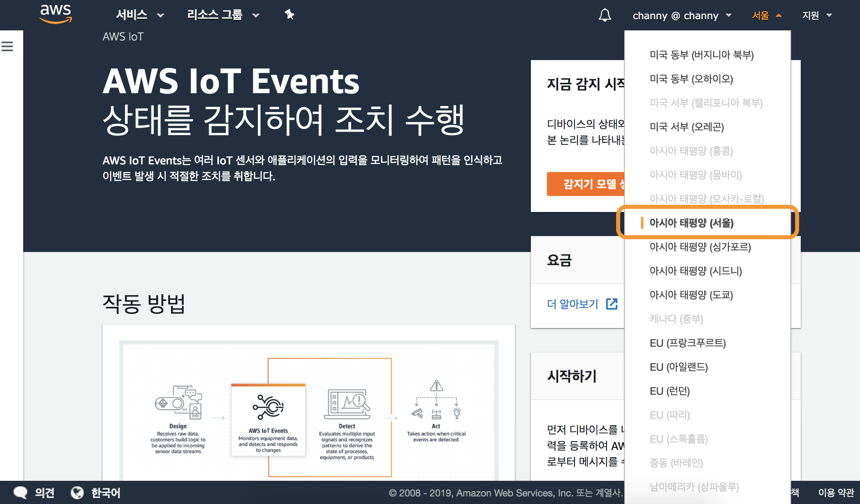Open the notifications bell icon
Screen dimensions: 860x504
(605, 15)
